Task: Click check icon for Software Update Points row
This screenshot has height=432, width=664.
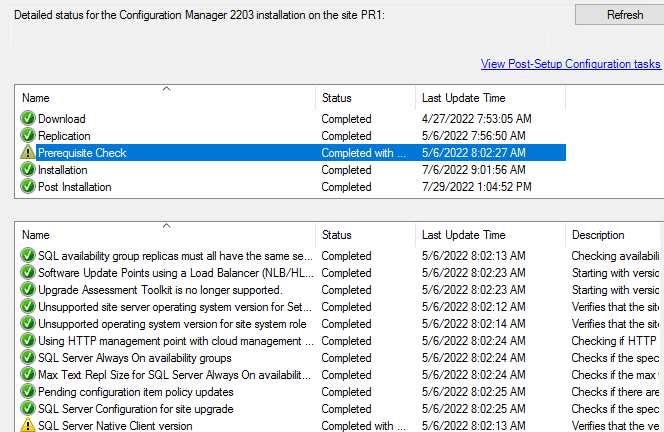Action: coord(28,273)
